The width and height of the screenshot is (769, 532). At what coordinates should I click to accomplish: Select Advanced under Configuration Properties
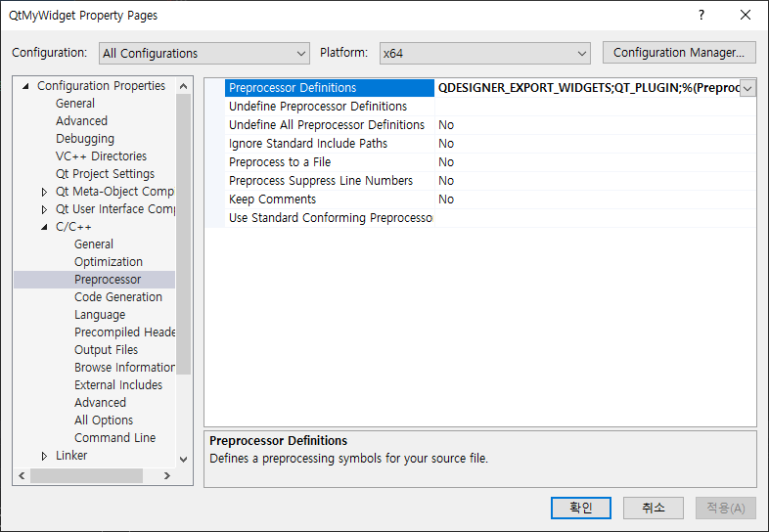pos(81,121)
